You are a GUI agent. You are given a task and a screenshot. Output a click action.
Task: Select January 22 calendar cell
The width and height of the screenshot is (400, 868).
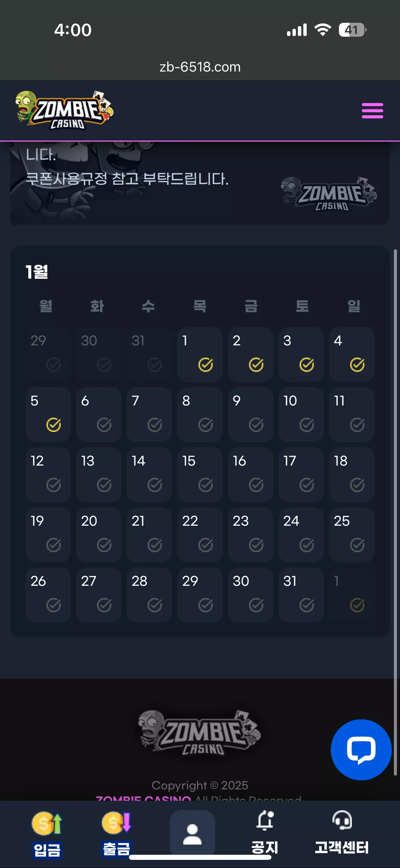200,535
